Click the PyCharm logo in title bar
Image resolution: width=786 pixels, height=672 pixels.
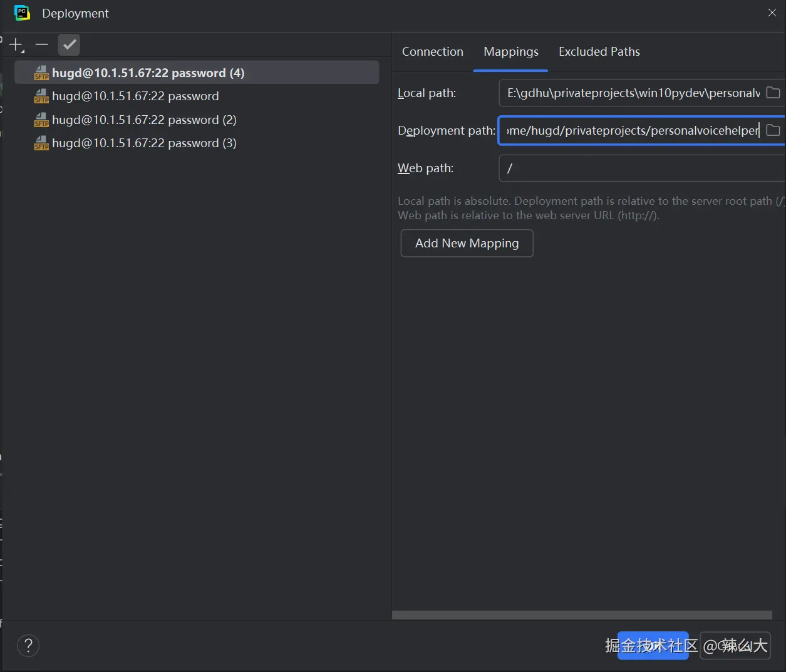pyautogui.click(x=22, y=13)
